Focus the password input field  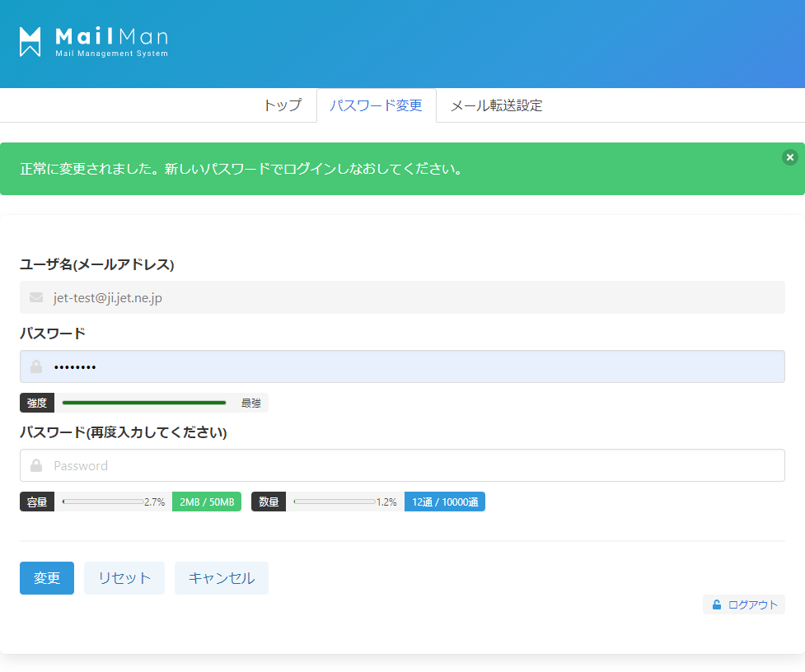pyautogui.click(x=412, y=366)
